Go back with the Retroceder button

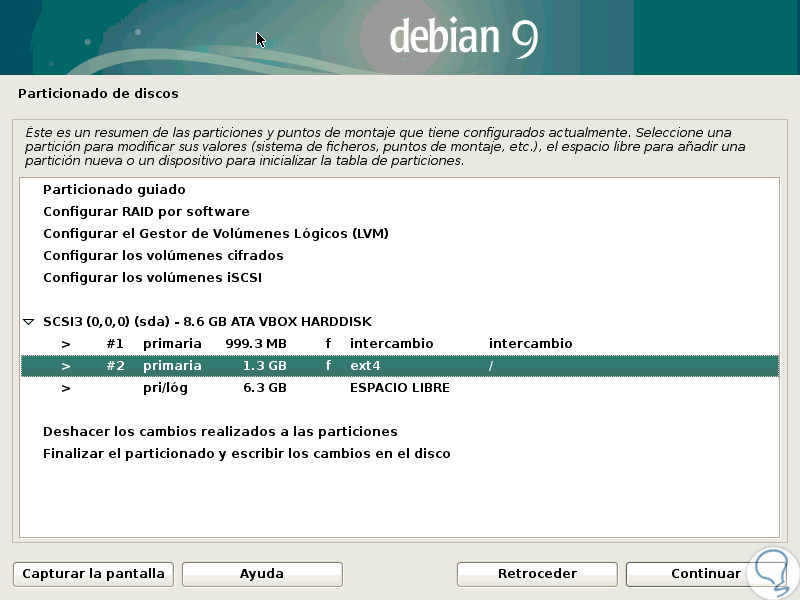pos(537,574)
